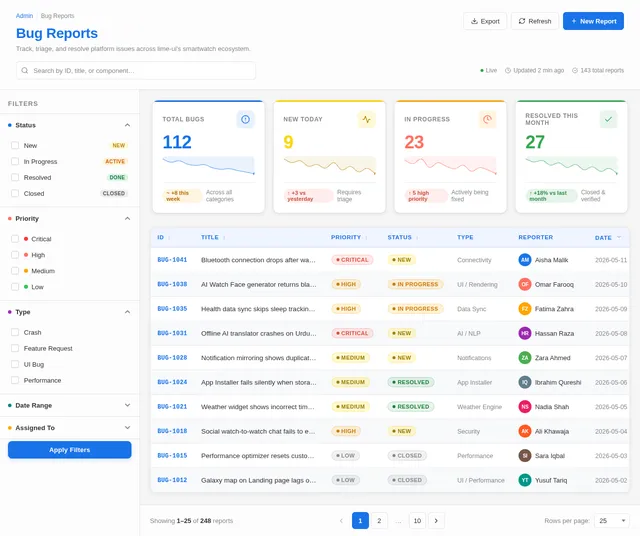Click the In Progress clock icon
The width and height of the screenshot is (640, 536).
click(x=487, y=119)
